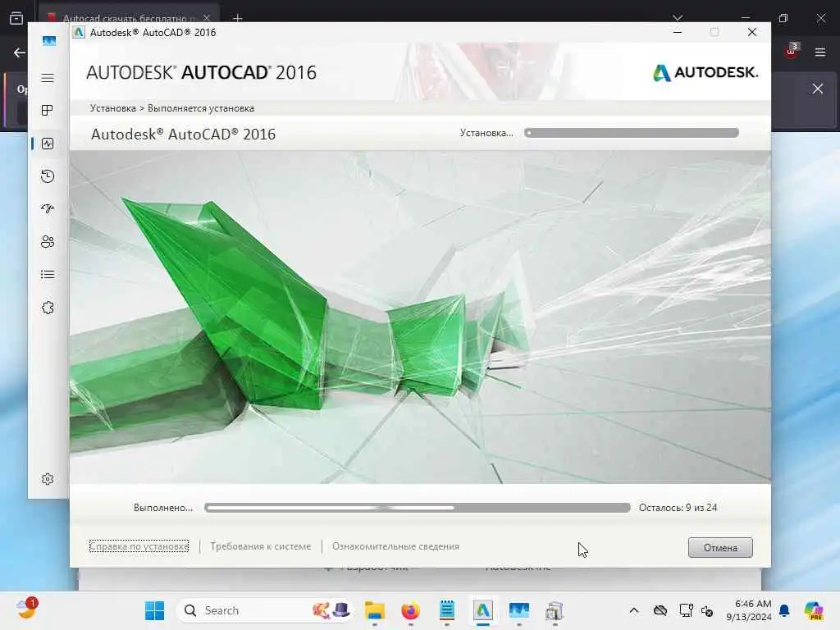Open Processes page in Task Manager sidebar
Image resolution: width=840 pixels, height=630 pixels.
pyautogui.click(x=48, y=111)
